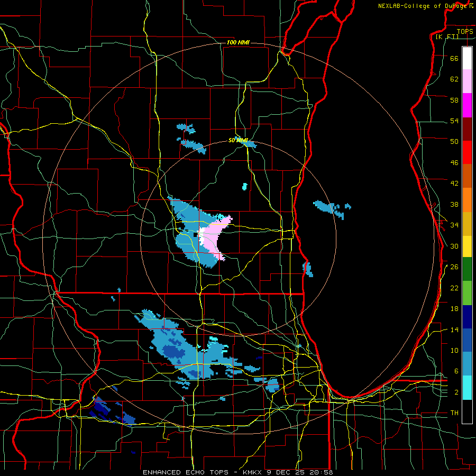
Task: Click the 18 legend label
Action: pyautogui.click(x=454, y=309)
